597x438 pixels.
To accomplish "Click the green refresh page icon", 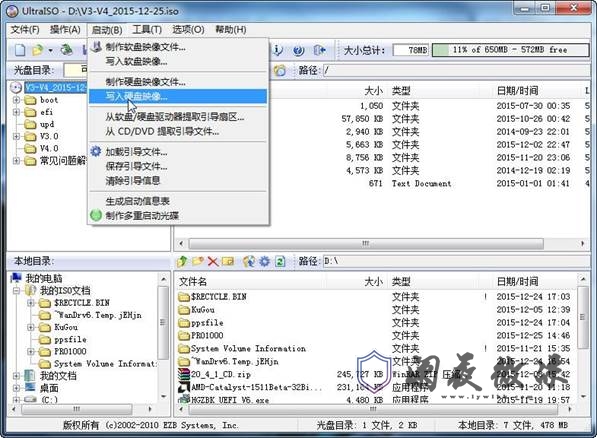I will tap(280, 261).
